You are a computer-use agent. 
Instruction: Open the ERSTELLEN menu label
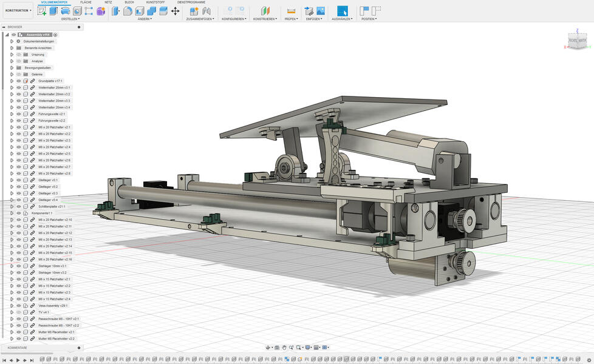tap(70, 19)
